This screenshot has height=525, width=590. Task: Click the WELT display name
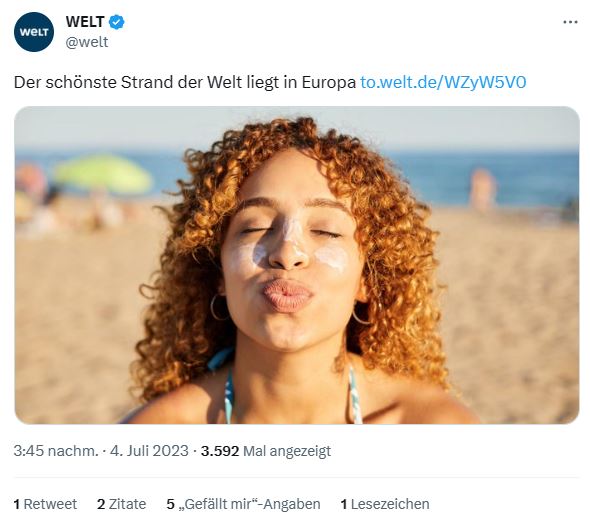pos(85,22)
